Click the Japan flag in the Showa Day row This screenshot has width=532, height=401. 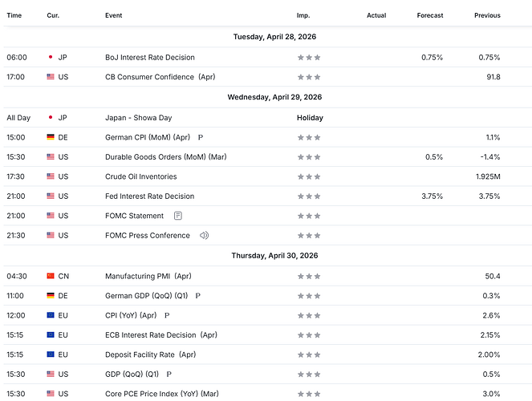click(x=51, y=117)
